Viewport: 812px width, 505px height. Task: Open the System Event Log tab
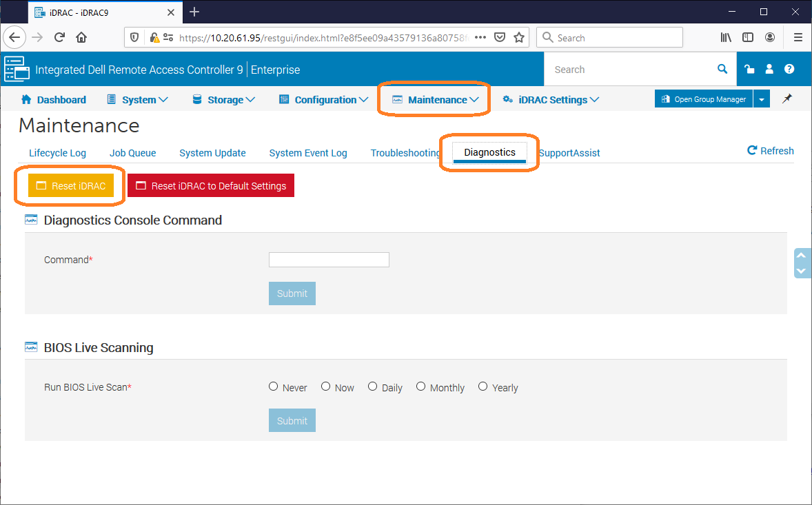[308, 153]
